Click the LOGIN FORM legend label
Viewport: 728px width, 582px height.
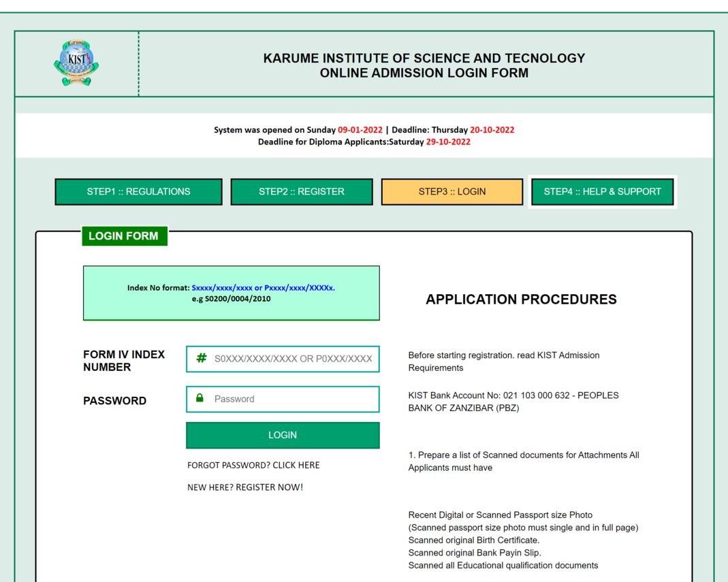pyautogui.click(x=123, y=236)
